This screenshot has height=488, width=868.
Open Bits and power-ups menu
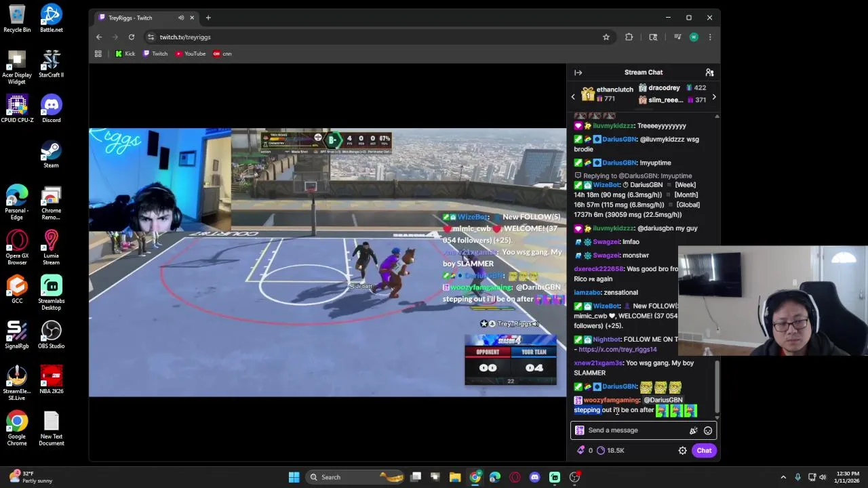pos(694,430)
